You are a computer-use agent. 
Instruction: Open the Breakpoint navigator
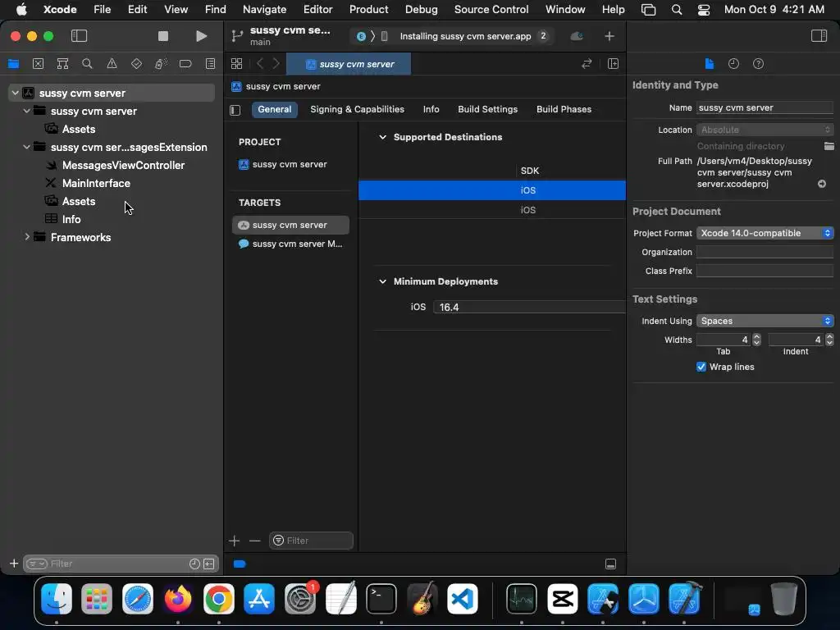coord(185,64)
